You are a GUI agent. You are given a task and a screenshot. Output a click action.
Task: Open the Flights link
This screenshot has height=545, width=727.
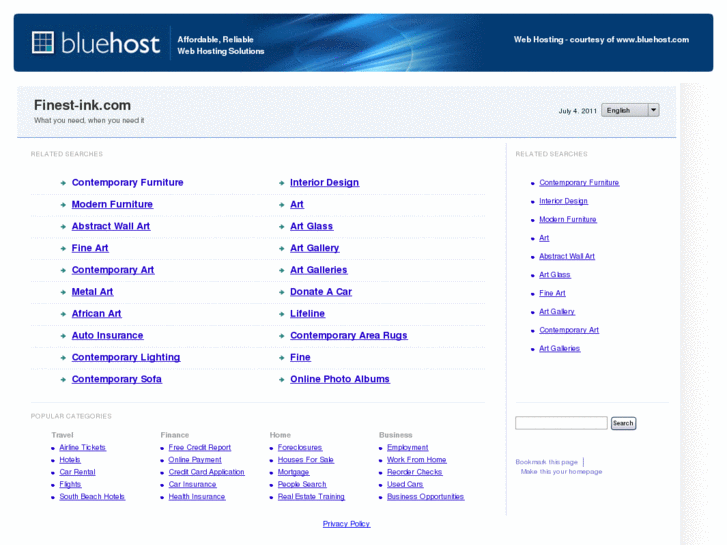70,484
